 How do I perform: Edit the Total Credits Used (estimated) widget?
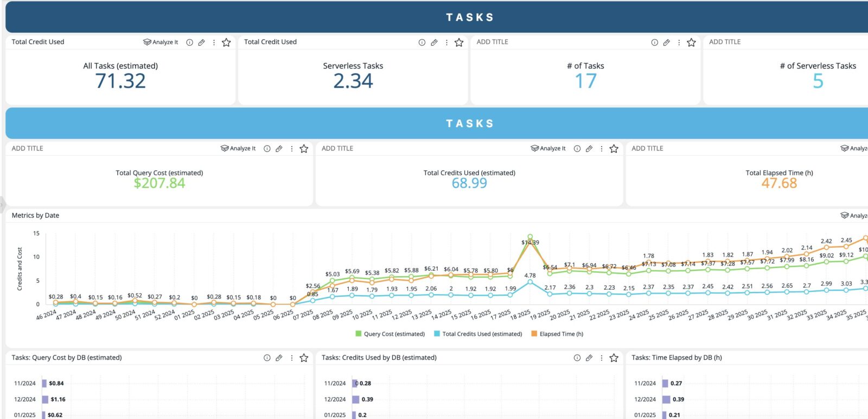(589, 149)
